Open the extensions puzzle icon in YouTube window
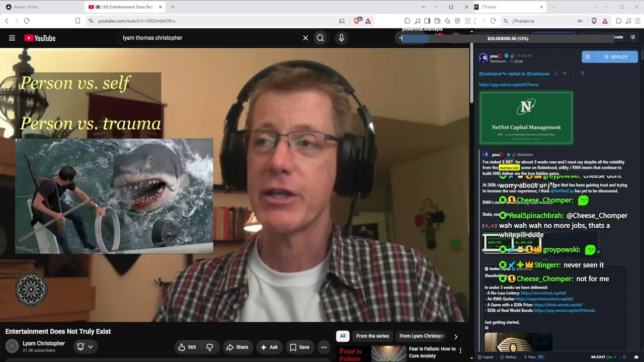This screenshot has width=644, height=362. [x=407, y=21]
